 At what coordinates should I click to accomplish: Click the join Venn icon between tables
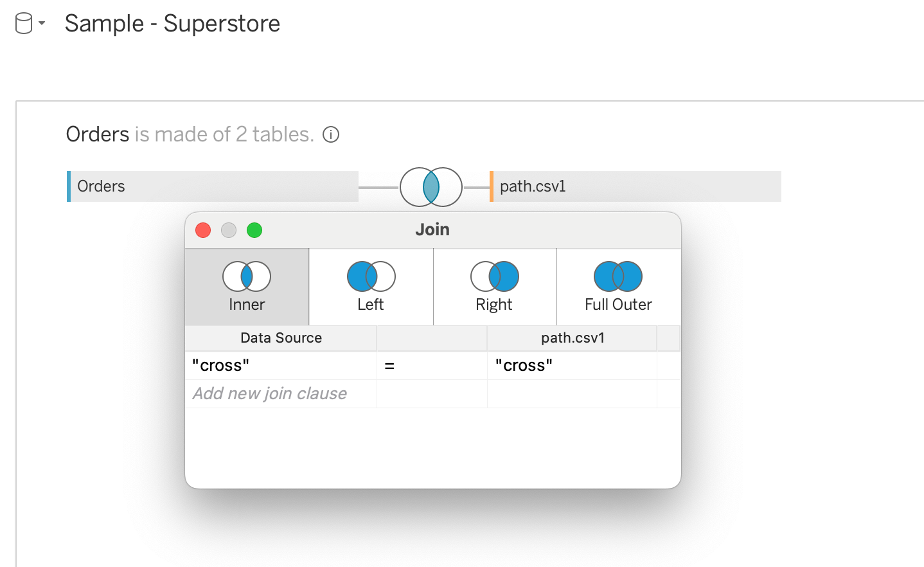coord(431,187)
